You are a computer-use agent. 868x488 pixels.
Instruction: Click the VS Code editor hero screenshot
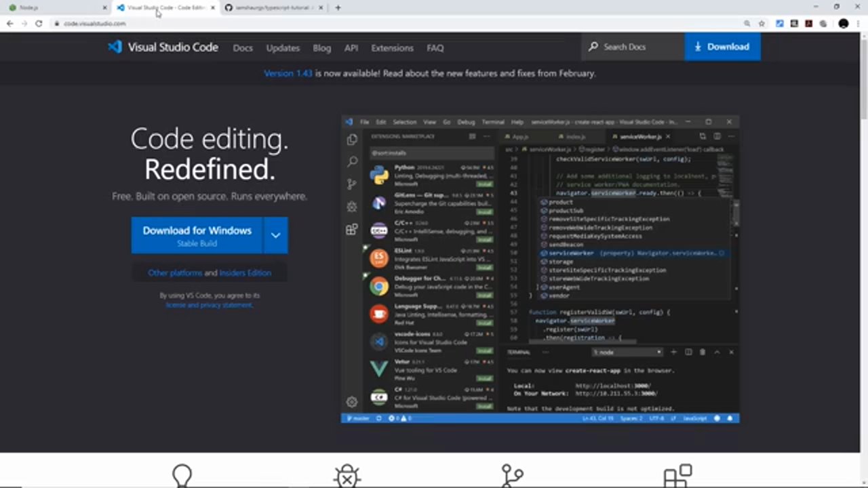pos(540,270)
